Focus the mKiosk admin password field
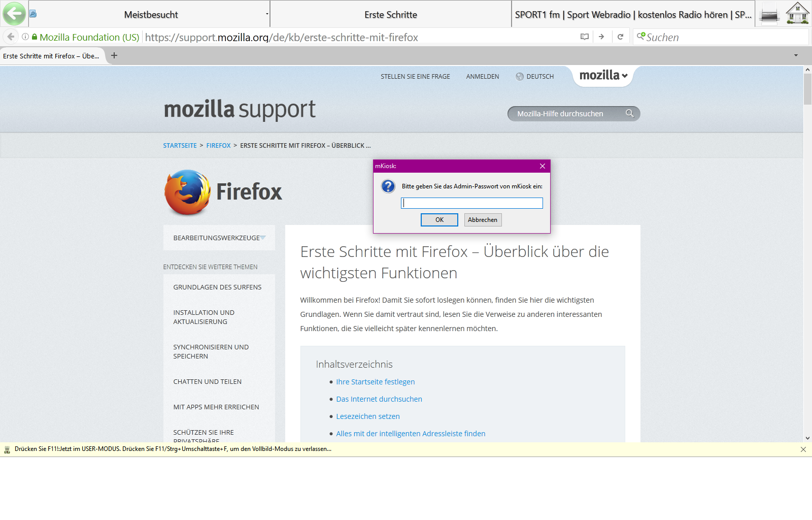Image resolution: width=812 pixels, height=520 pixels. click(472, 203)
